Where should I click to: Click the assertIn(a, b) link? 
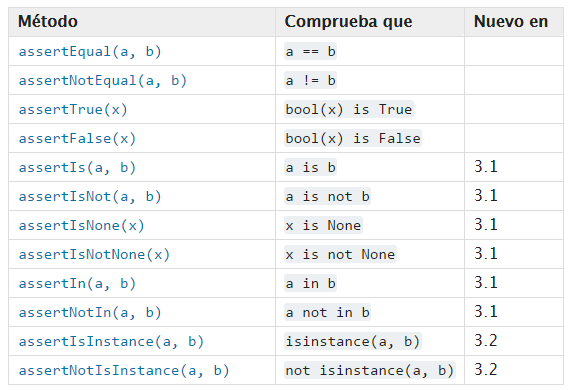click(x=77, y=284)
